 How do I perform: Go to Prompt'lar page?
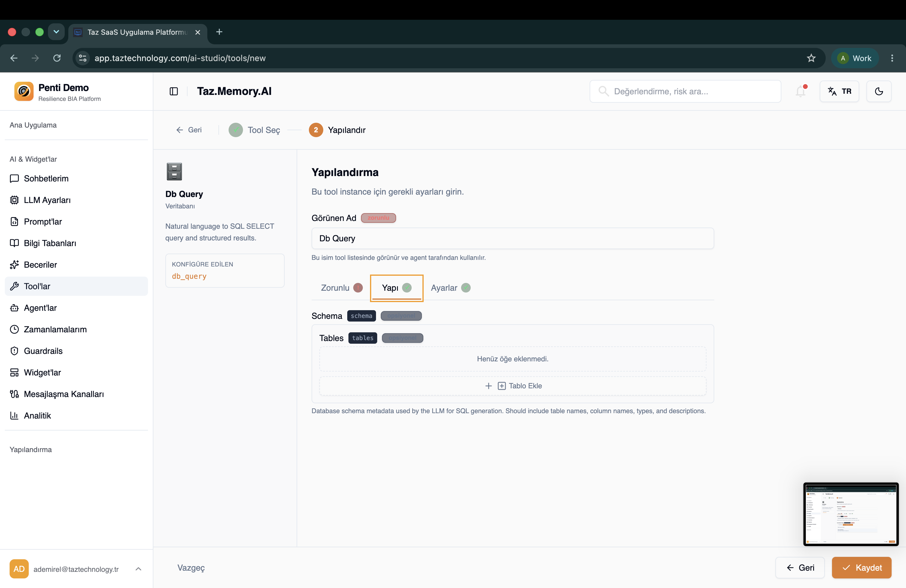point(76,221)
